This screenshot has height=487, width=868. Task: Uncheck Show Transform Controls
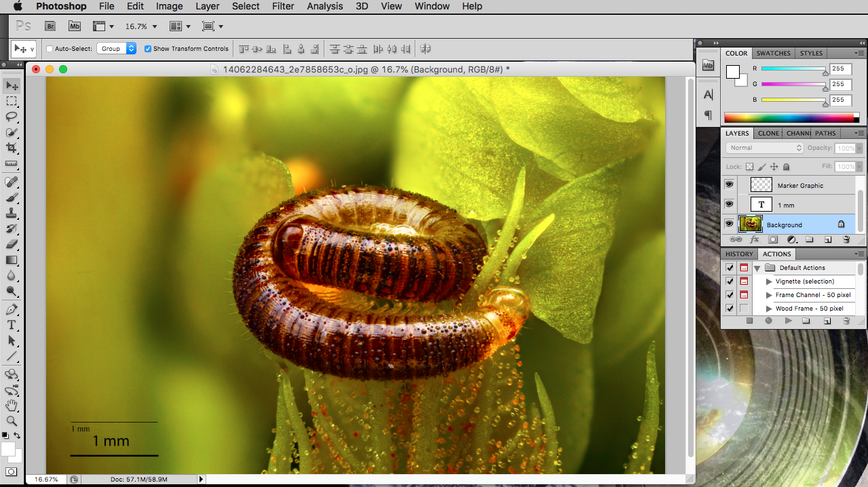(148, 49)
